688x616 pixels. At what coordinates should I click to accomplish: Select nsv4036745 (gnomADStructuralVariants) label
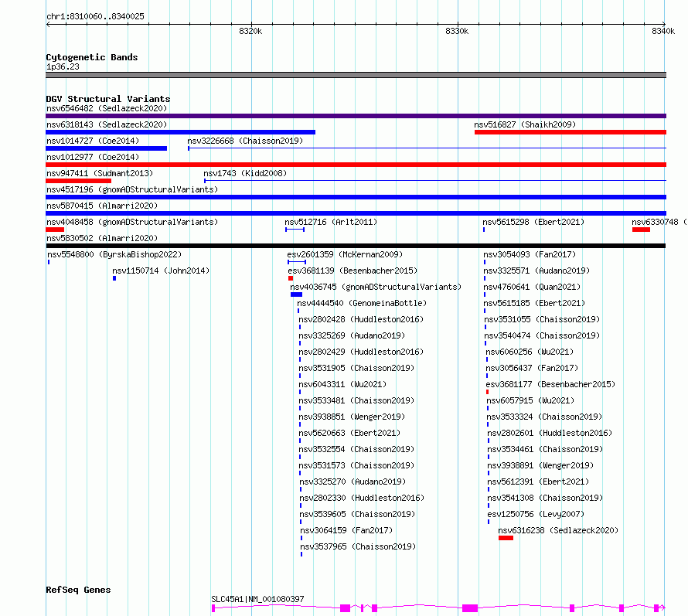tap(376, 287)
